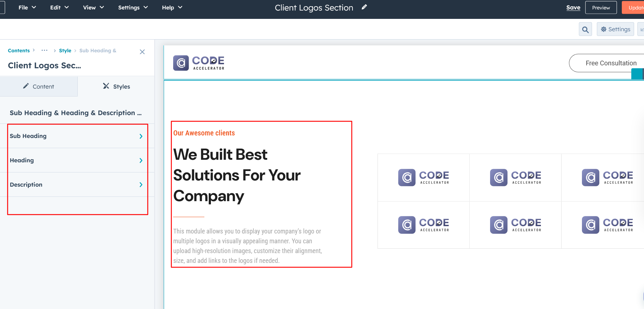Open the gear Settings button in the toolbar

click(x=615, y=29)
